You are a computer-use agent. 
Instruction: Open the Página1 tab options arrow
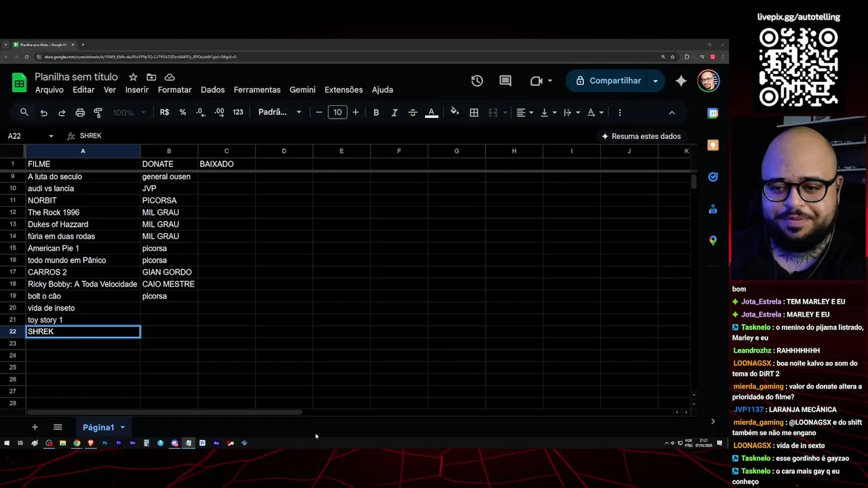click(x=122, y=428)
